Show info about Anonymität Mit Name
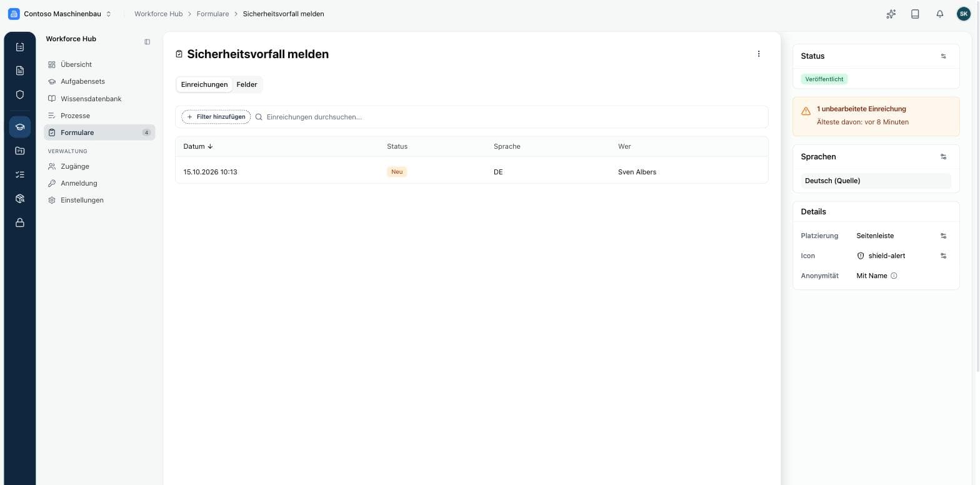The height and width of the screenshot is (485, 980). (894, 276)
